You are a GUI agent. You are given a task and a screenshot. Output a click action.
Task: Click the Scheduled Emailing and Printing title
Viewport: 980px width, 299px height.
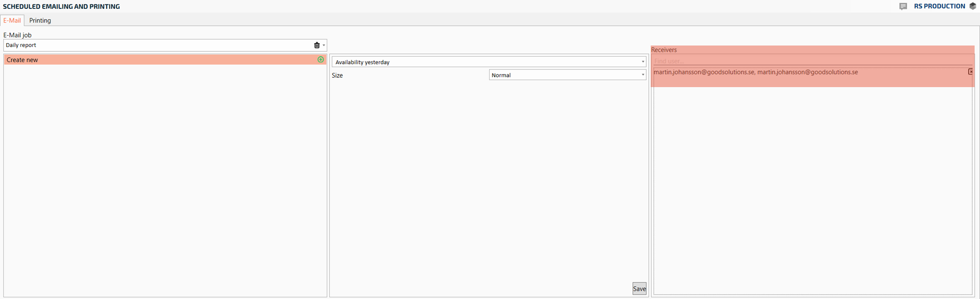click(61, 6)
